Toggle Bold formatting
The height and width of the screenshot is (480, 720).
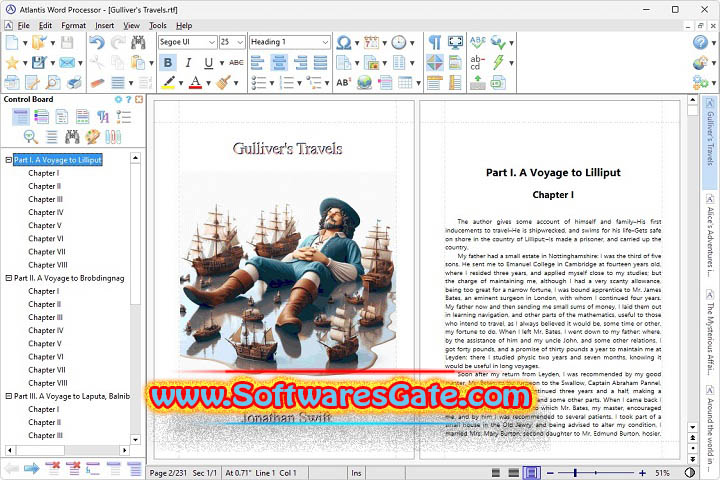(168, 62)
